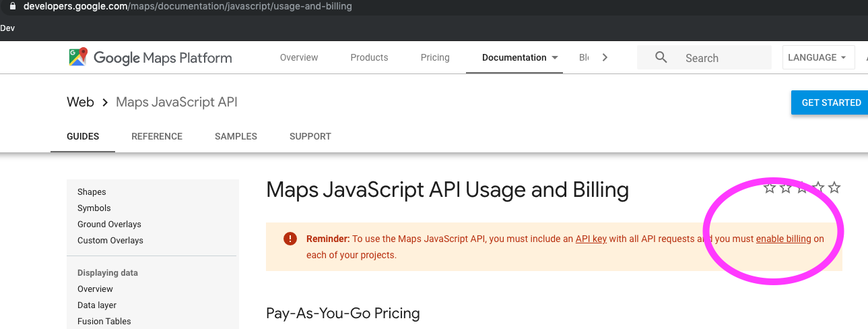
Task: Open Fusion Tables in the sidebar
Action: [x=104, y=322]
